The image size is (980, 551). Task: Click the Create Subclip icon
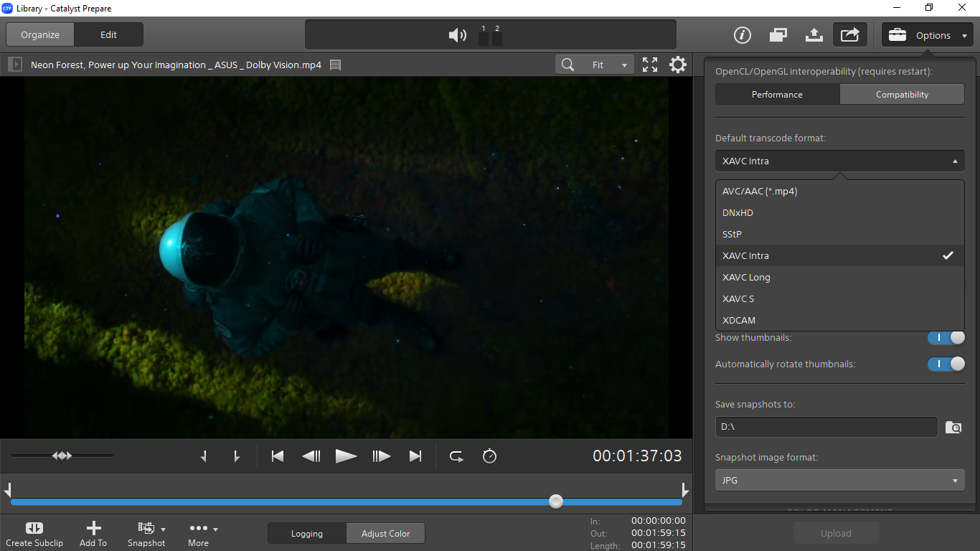pyautogui.click(x=34, y=528)
